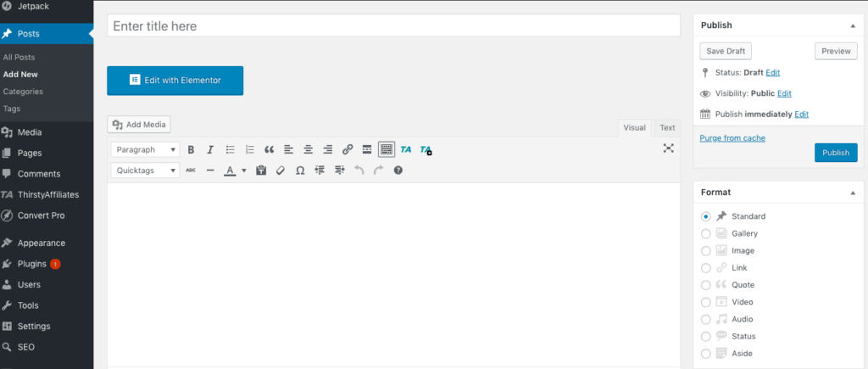Enable distraction-free writing mode

pyautogui.click(x=669, y=148)
